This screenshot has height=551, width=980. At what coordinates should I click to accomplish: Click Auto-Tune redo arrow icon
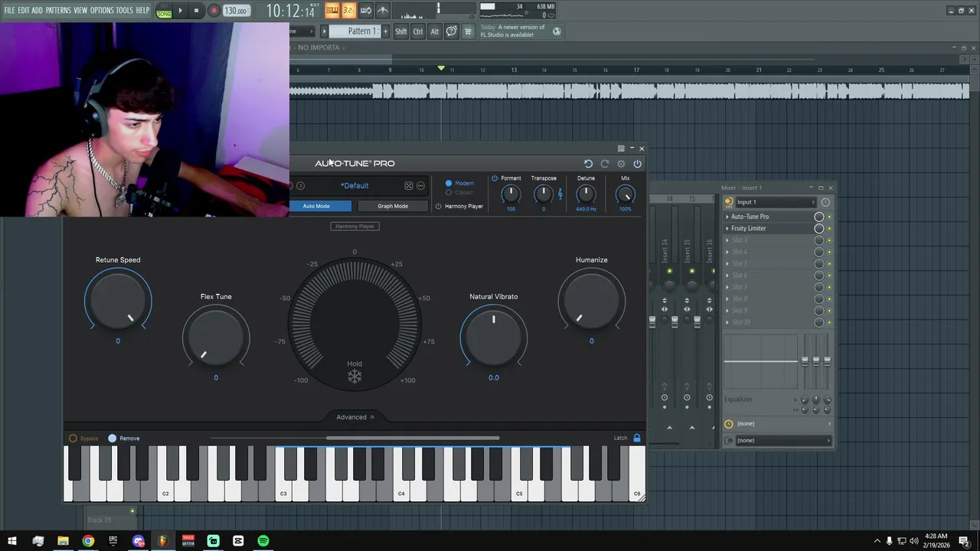[x=605, y=164]
